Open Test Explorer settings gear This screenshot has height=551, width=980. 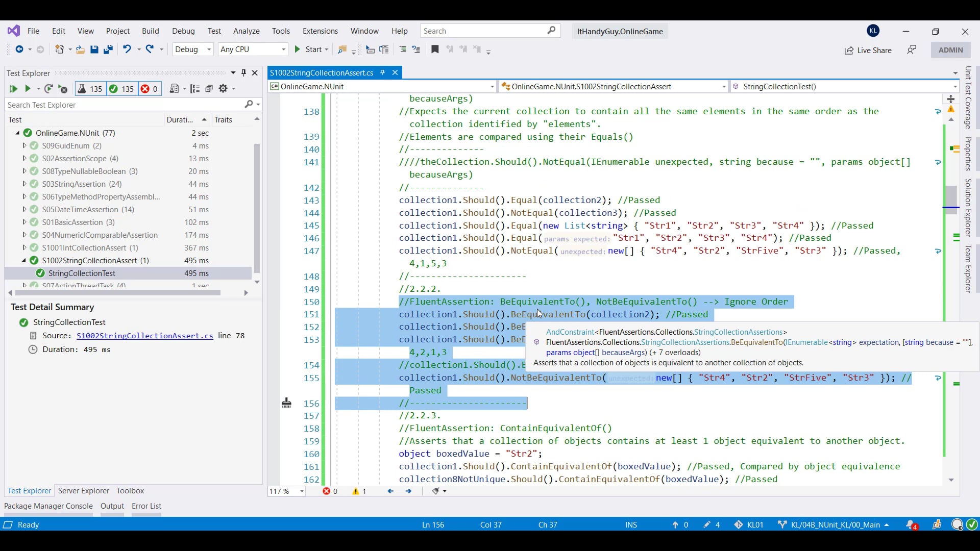point(224,89)
